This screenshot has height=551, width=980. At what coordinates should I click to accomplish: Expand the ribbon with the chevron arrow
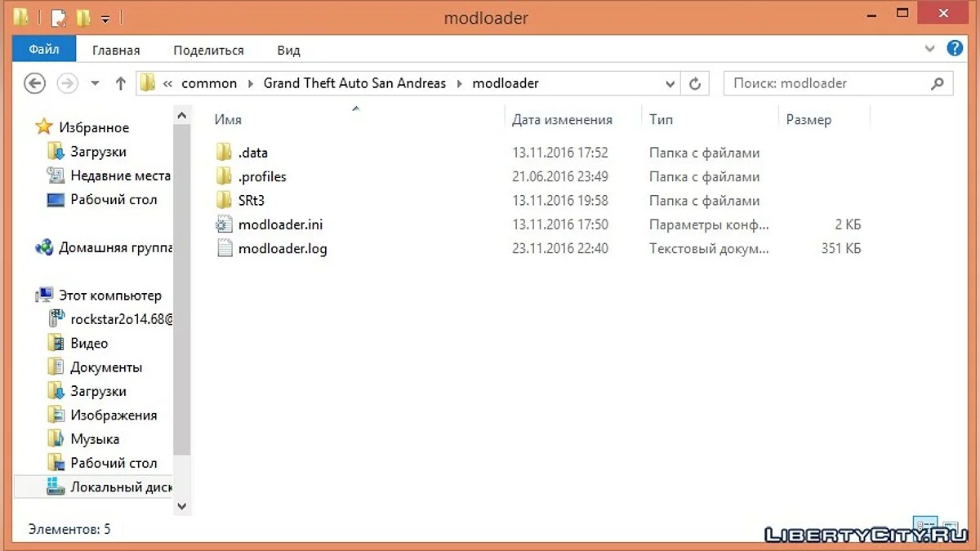coord(929,49)
